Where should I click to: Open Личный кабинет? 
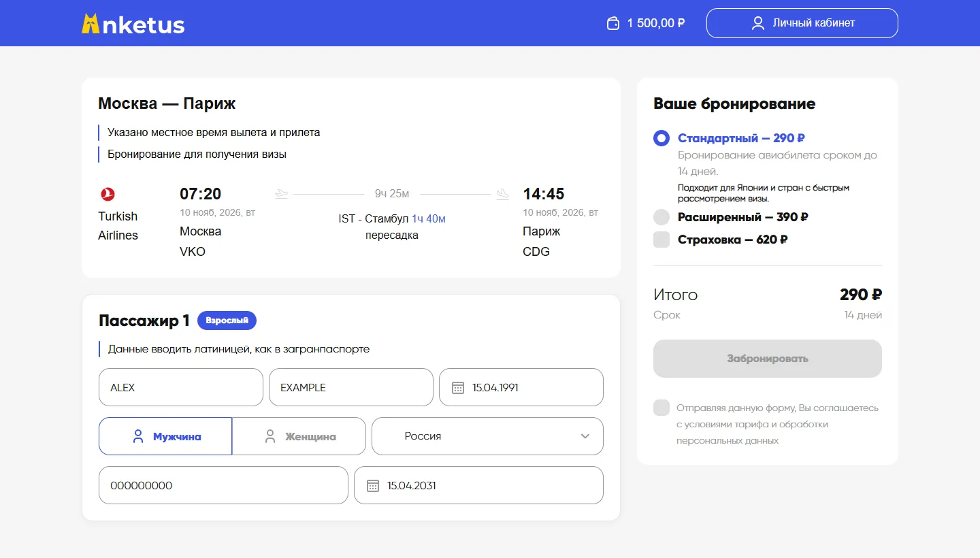(x=802, y=23)
